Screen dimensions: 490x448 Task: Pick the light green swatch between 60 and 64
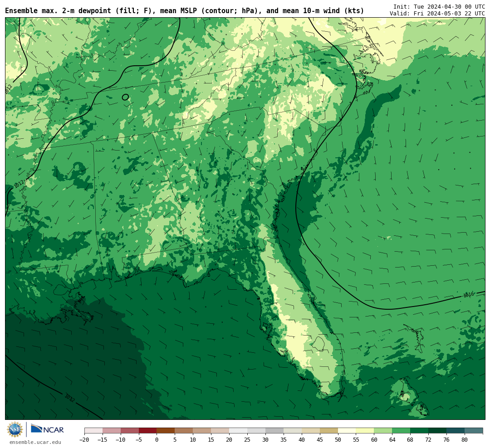click(x=383, y=431)
